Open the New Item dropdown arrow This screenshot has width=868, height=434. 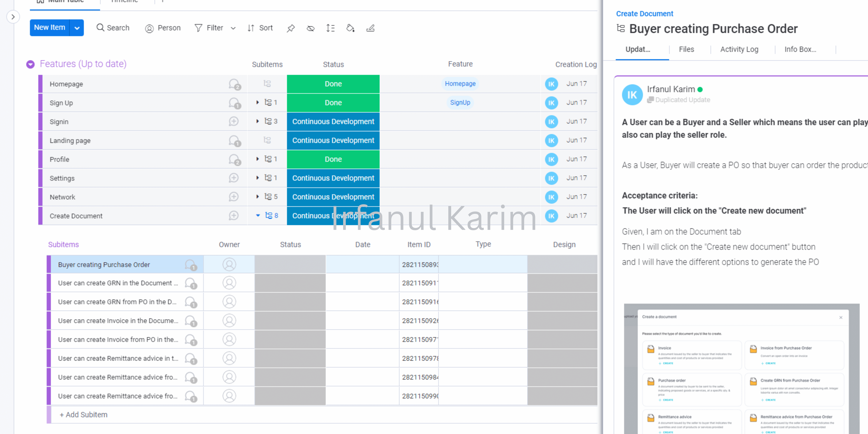pos(77,28)
